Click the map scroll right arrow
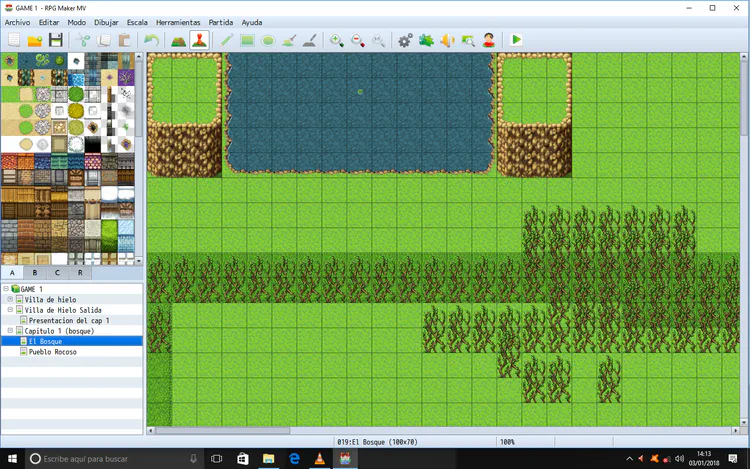This screenshot has width=750, height=469. tap(736, 430)
